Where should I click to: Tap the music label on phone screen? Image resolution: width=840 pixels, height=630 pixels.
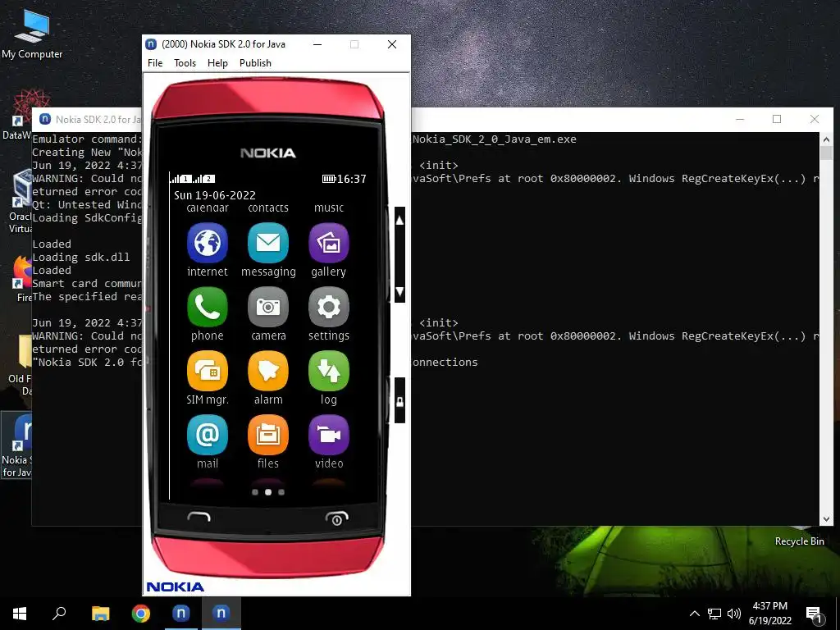tap(329, 208)
